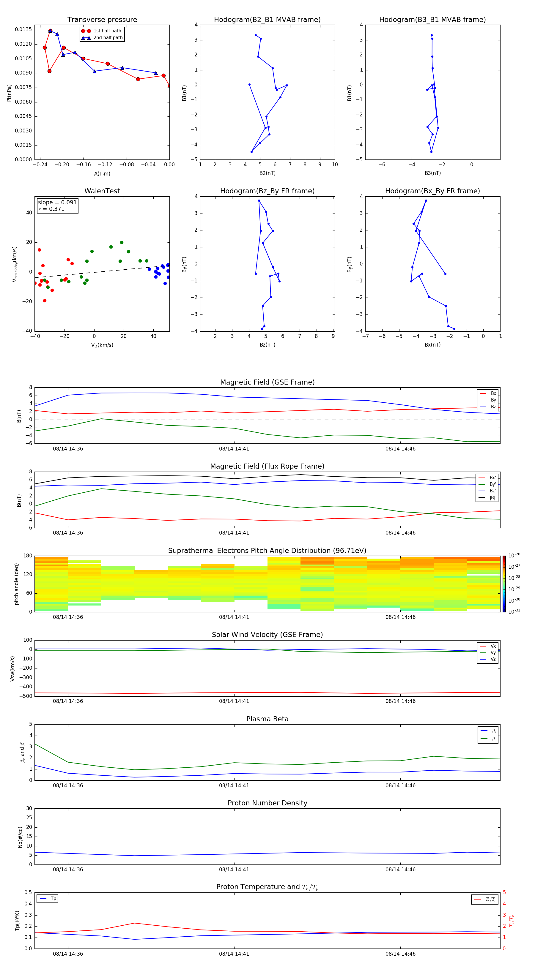Image resolution: width=535 pixels, height=980 pixels.
Task: Select the βp legend entry in Plasma Beta
Action: (488, 731)
